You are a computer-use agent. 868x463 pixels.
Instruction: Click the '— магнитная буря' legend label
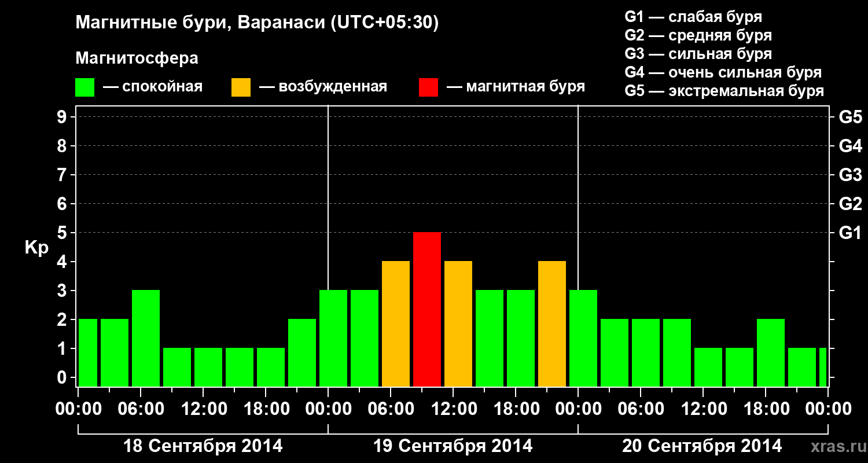point(516,87)
